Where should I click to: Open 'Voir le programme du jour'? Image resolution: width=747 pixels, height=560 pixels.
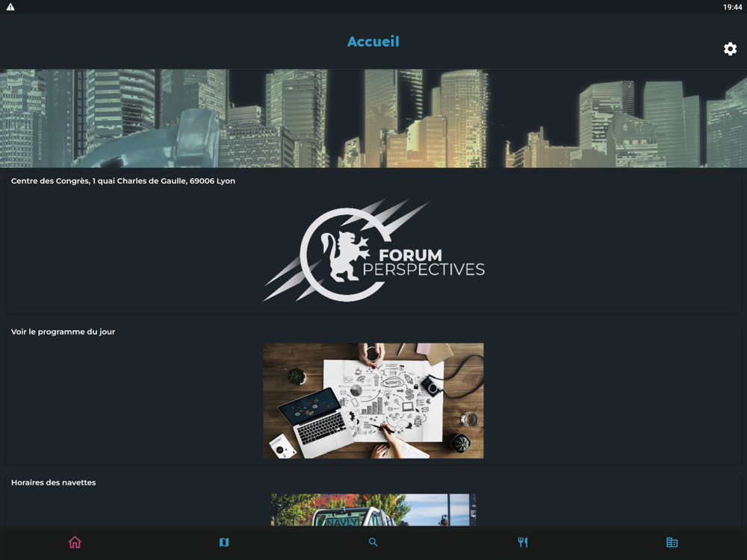pos(63,332)
